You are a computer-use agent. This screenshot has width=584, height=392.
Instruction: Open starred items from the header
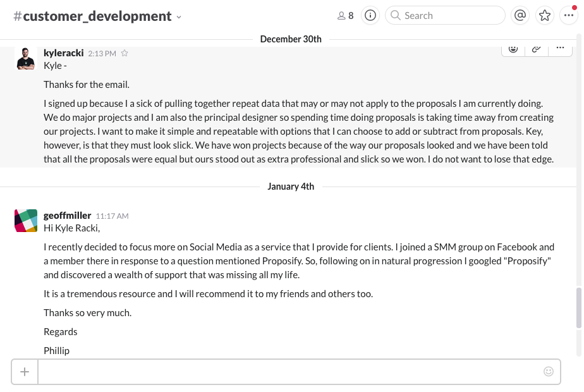click(545, 16)
